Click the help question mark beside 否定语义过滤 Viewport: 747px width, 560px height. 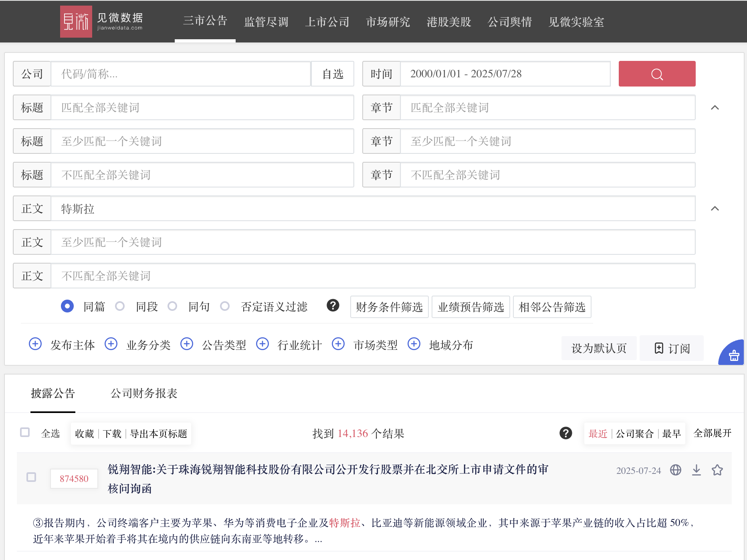click(x=333, y=306)
